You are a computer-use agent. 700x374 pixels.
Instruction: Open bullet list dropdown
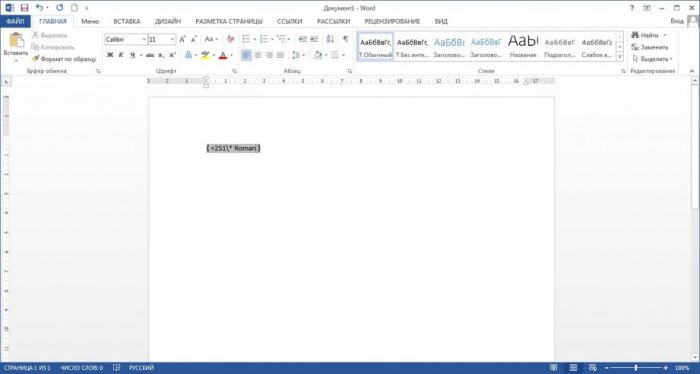point(254,39)
